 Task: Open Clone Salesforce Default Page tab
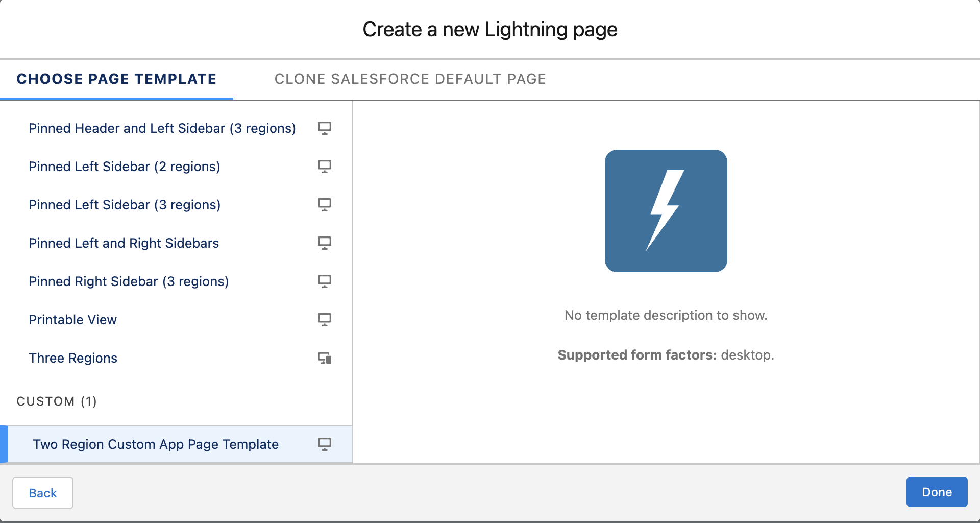click(x=410, y=79)
